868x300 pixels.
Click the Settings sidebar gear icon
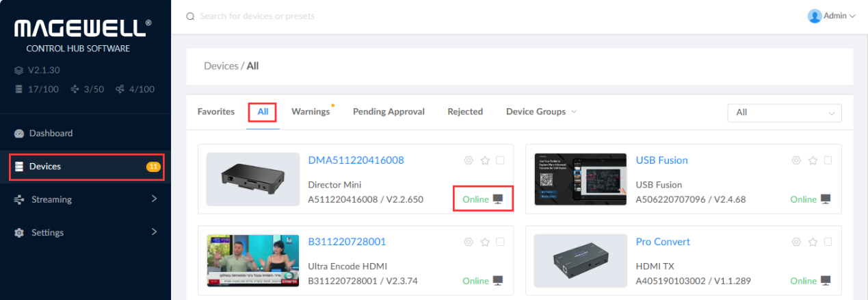pos(19,233)
